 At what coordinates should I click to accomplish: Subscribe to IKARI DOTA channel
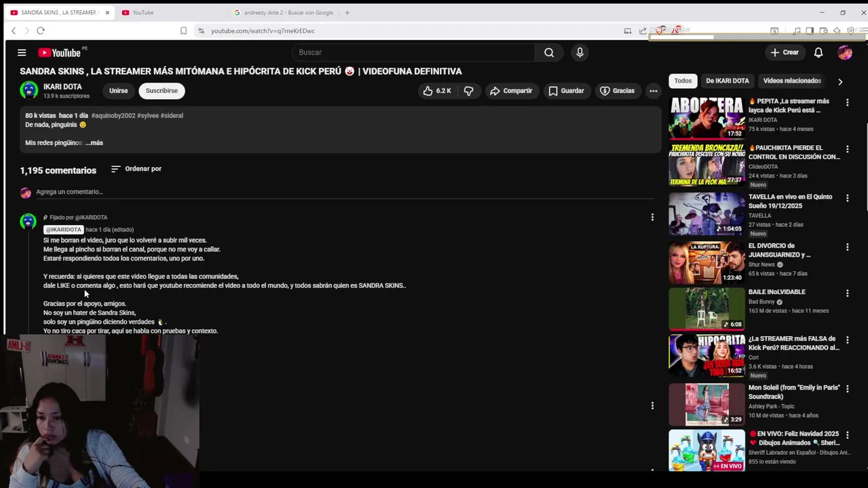coord(161,91)
